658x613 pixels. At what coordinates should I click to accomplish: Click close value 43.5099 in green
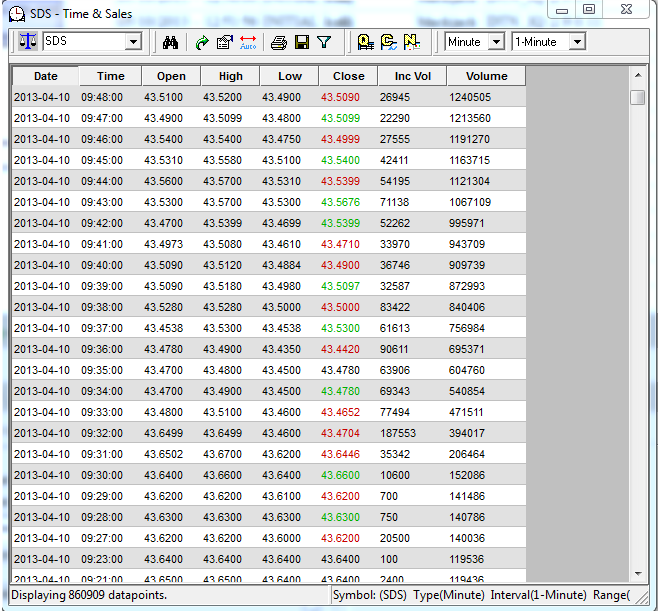click(340, 118)
